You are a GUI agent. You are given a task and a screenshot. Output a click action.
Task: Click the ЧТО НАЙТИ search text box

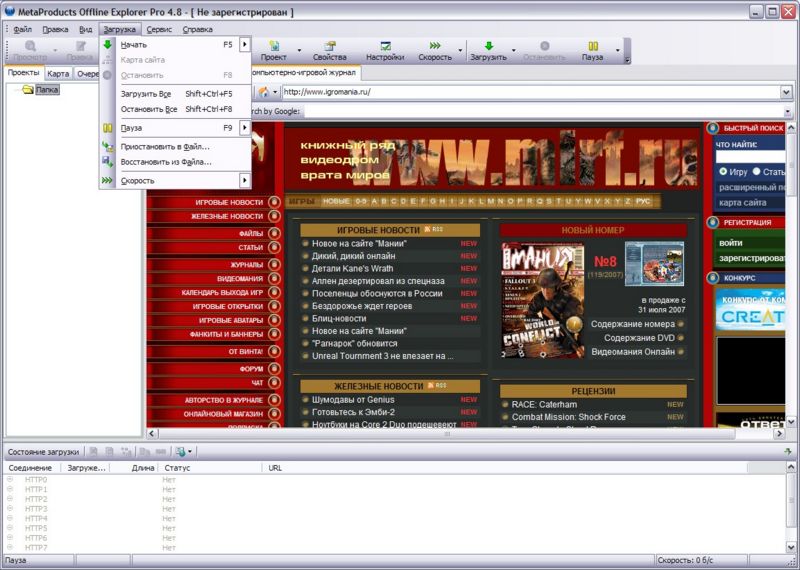[751, 157]
